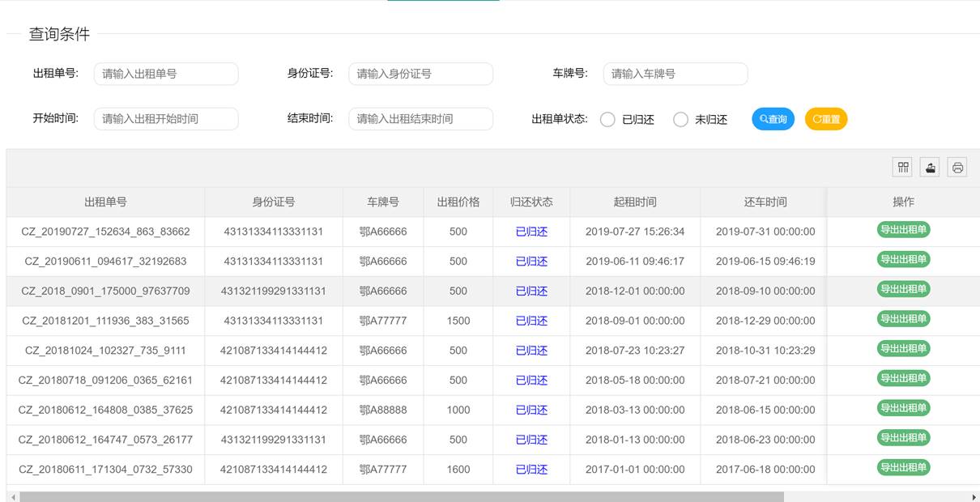
Task: Click 已归还 status for CZ_20181201_111936_383_31565
Action: [x=531, y=321]
